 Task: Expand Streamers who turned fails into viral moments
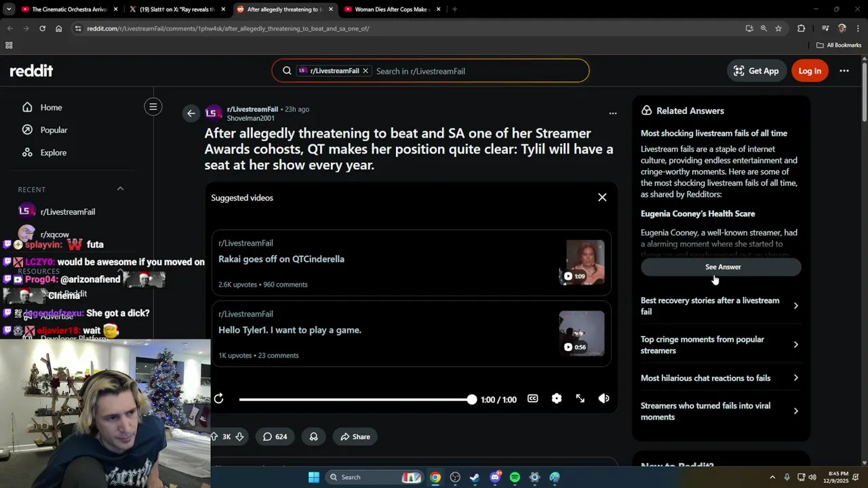tap(720, 411)
